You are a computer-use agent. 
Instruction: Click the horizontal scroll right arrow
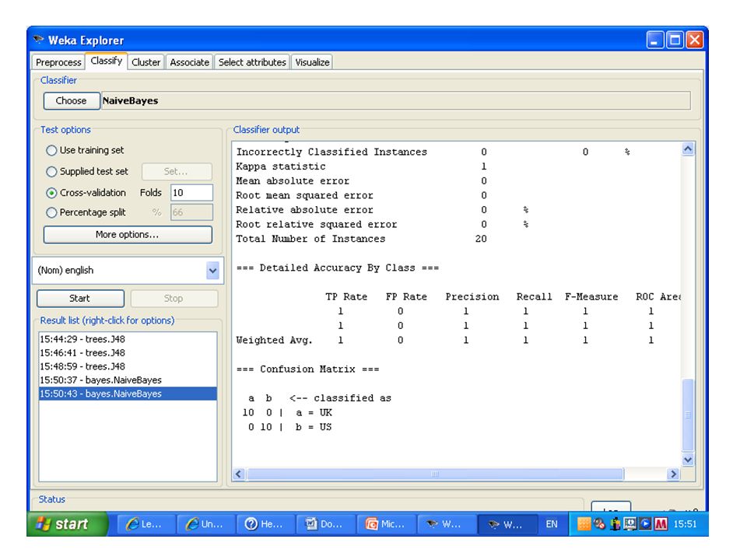673,474
